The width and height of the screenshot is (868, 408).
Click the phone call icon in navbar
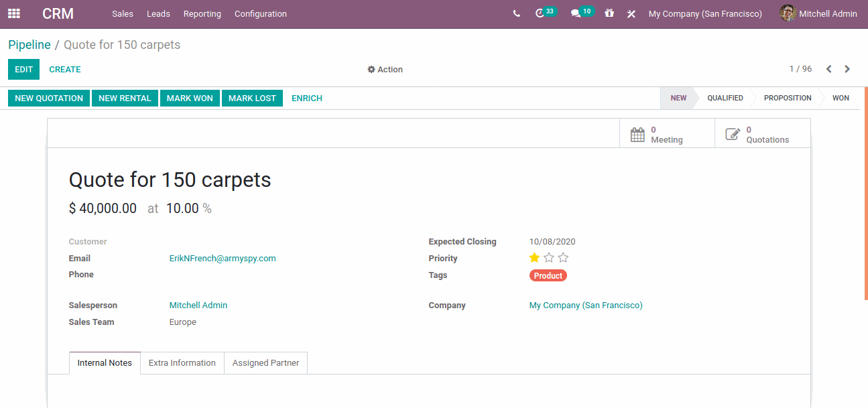click(516, 13)
